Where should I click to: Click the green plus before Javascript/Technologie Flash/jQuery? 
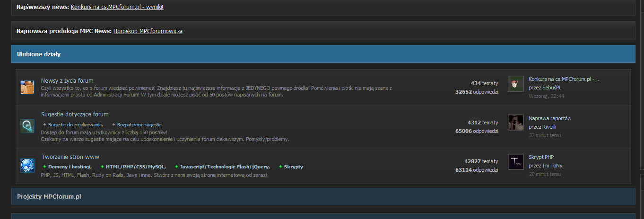176,167
